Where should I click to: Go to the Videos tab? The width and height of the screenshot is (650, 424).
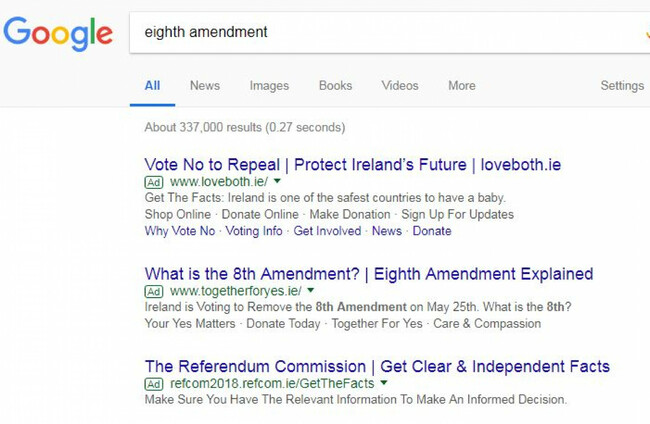click(400, 85)
